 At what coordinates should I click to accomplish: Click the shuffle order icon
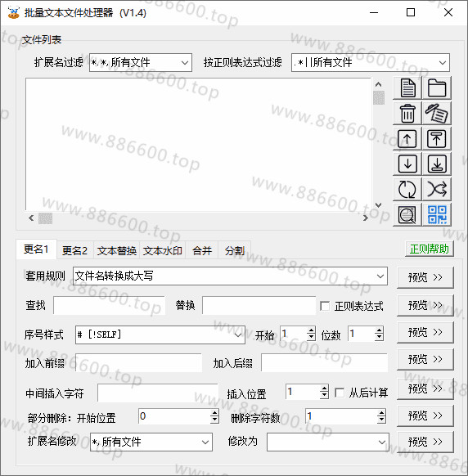[x=437, y=190]
